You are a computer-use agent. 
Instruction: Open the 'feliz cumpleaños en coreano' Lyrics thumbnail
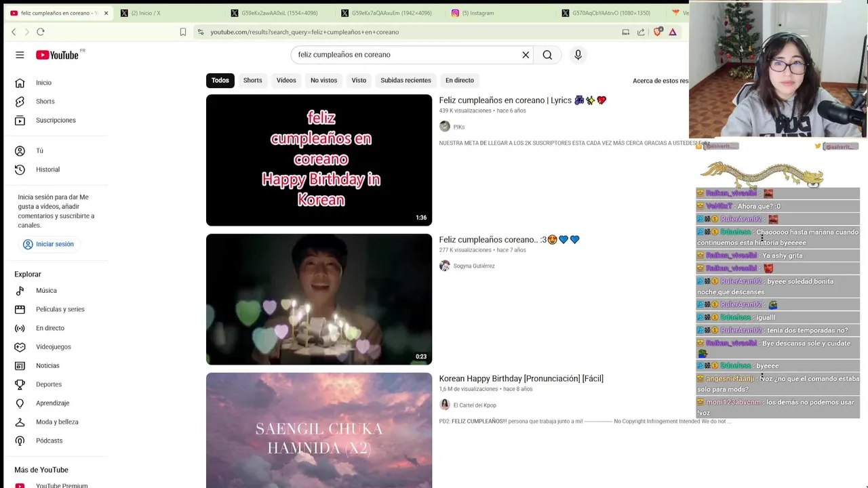pos(319,160)
